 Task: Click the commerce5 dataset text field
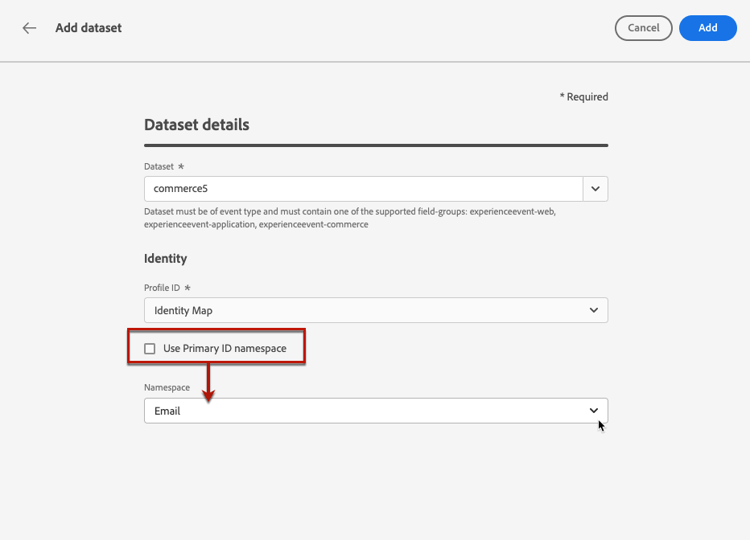point(362,188)
